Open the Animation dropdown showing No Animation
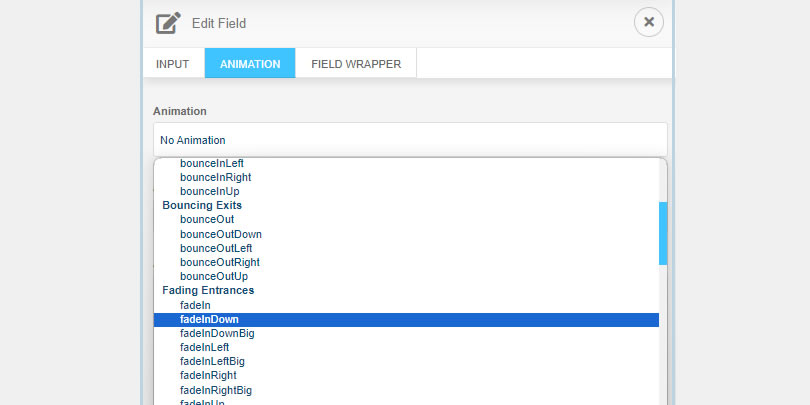The image size is (810, 405). pos(410,140)
